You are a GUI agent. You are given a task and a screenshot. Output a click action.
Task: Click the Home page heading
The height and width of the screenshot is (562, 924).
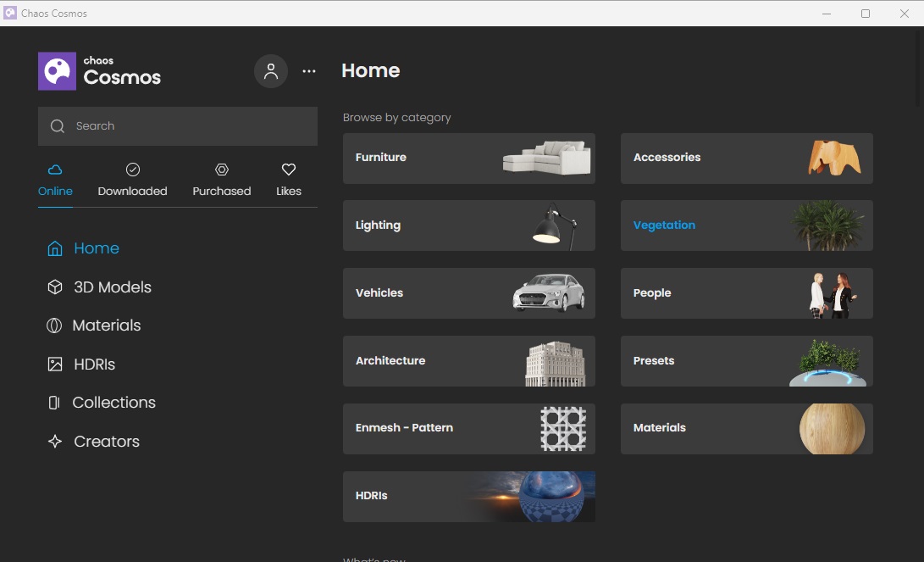click(x=371, y=70)
